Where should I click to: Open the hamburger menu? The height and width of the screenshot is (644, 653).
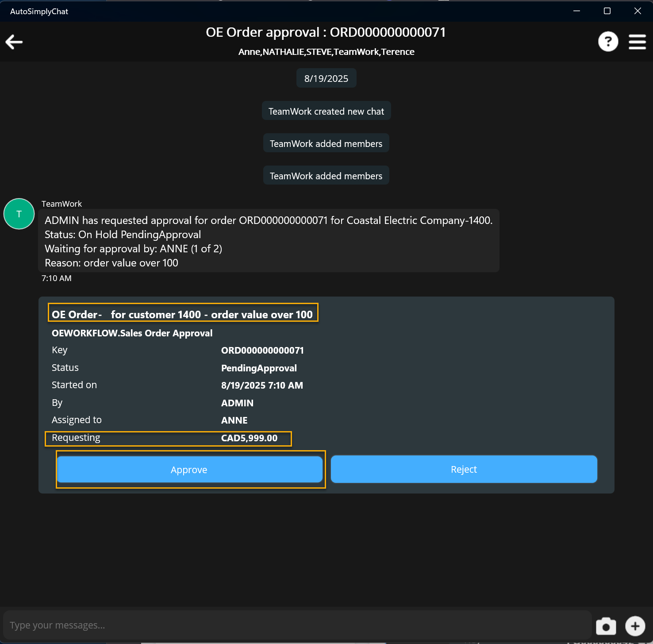point(637,42)
